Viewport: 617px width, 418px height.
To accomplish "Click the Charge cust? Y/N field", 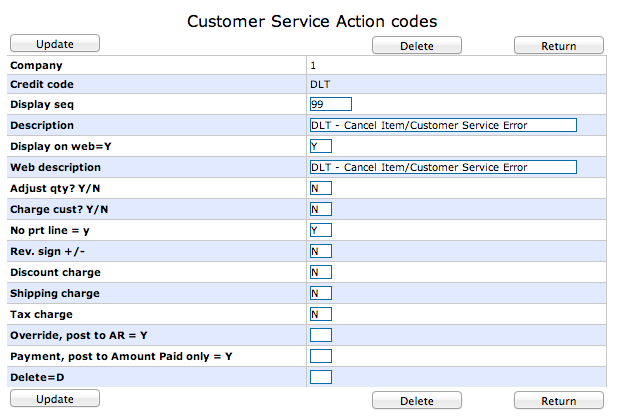I will 320,209.
